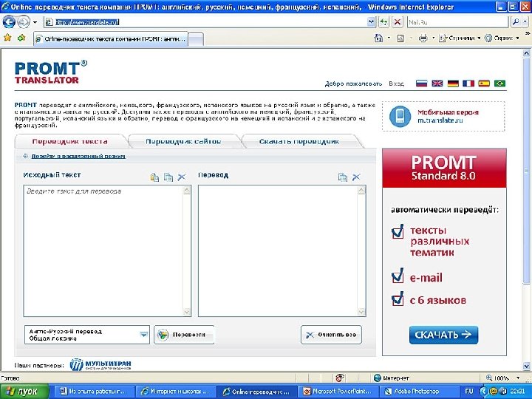Screen dimensions: 532x399
Task: Toggle the тексты различных тематик checkbox
Action: [398, 231]
